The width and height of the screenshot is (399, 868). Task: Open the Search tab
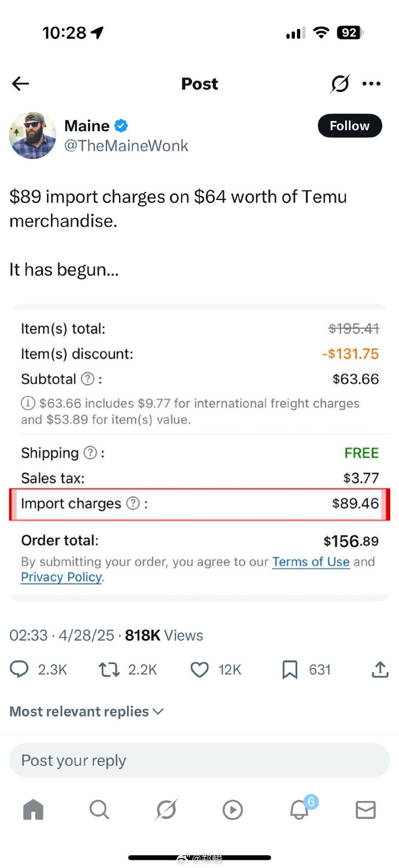click(x=99, y=810)
